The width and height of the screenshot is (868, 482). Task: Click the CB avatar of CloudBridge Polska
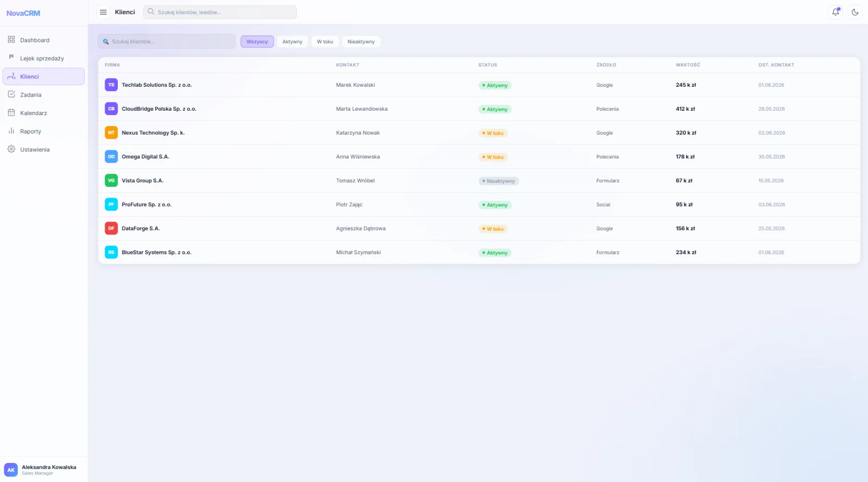[x=111, y=109]
